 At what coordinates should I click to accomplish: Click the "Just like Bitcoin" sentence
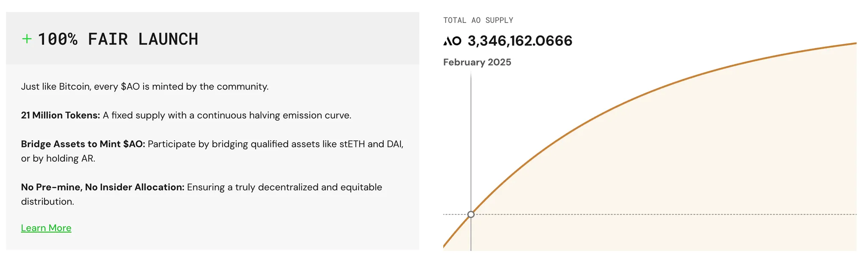pos(145,86)
